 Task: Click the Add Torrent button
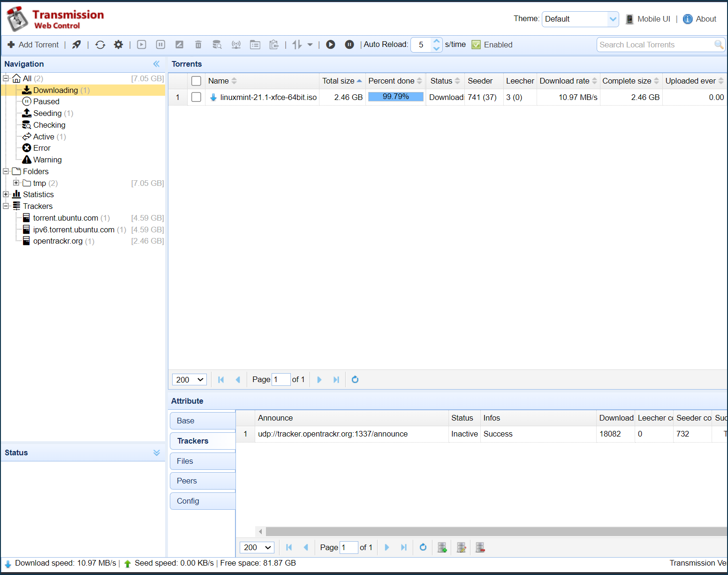click(33, 45)
